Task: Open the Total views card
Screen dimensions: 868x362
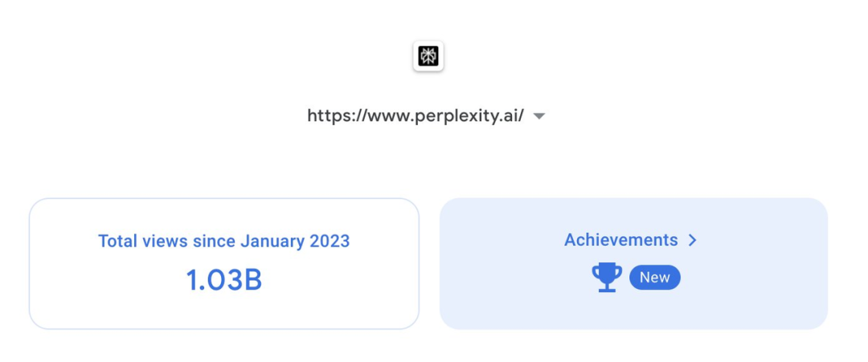Action: tap(224, 263)
